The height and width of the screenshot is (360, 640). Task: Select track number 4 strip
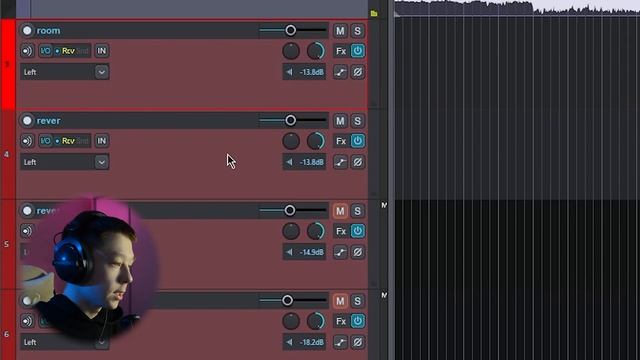7,155
